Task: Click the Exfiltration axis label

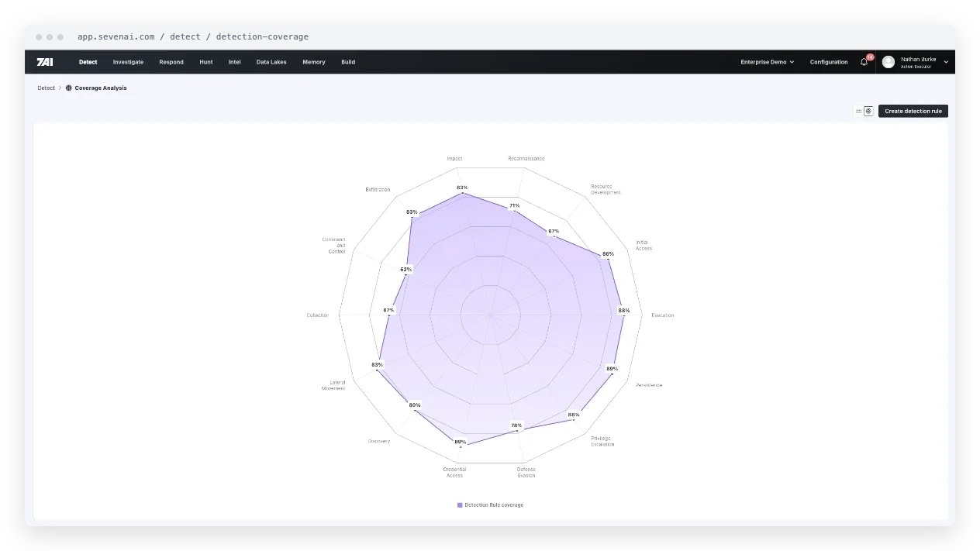Action: pos(378,190)
